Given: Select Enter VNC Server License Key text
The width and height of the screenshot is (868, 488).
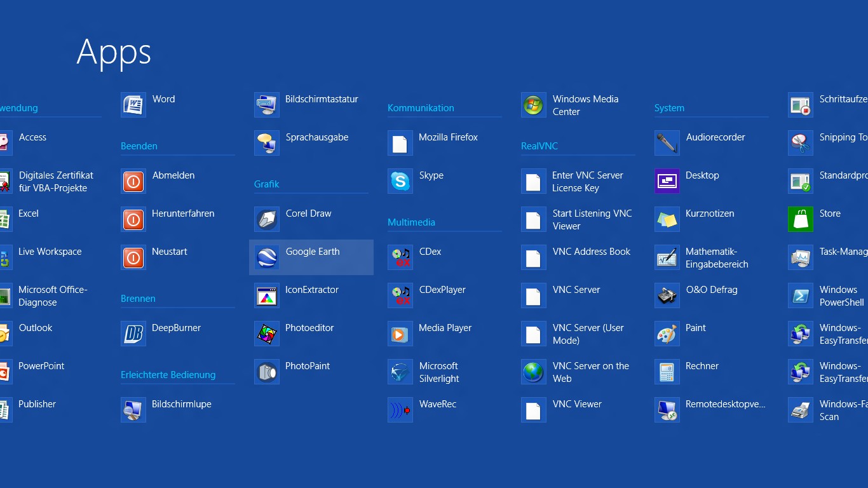Looking at the screenshot, I should pyautogui.click(x=588, y=182).
